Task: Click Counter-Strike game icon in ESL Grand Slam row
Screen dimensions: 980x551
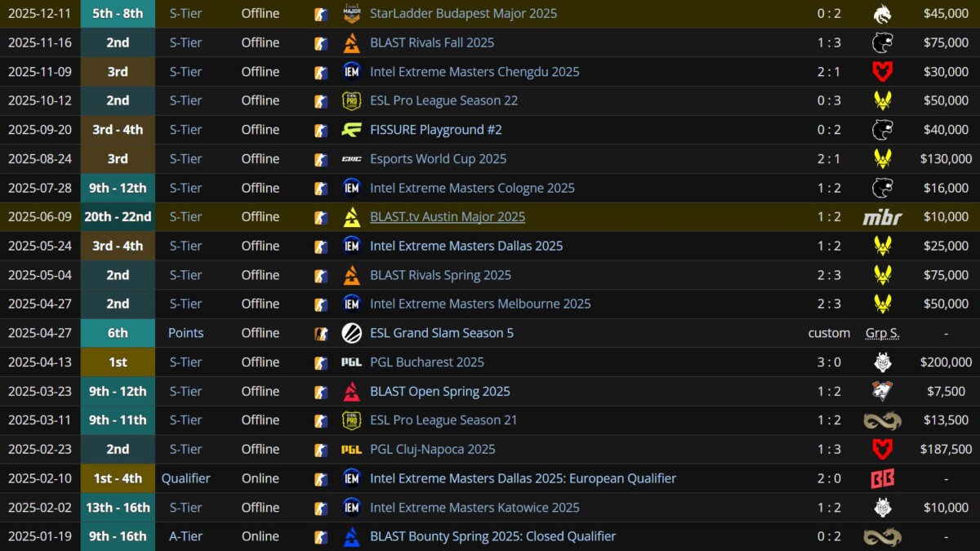Action: coord(322,333)
